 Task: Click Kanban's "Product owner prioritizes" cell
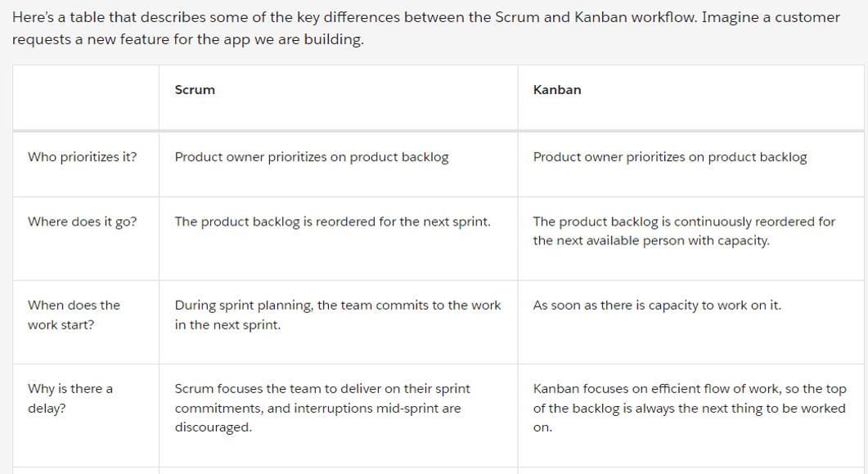point(669,157)
